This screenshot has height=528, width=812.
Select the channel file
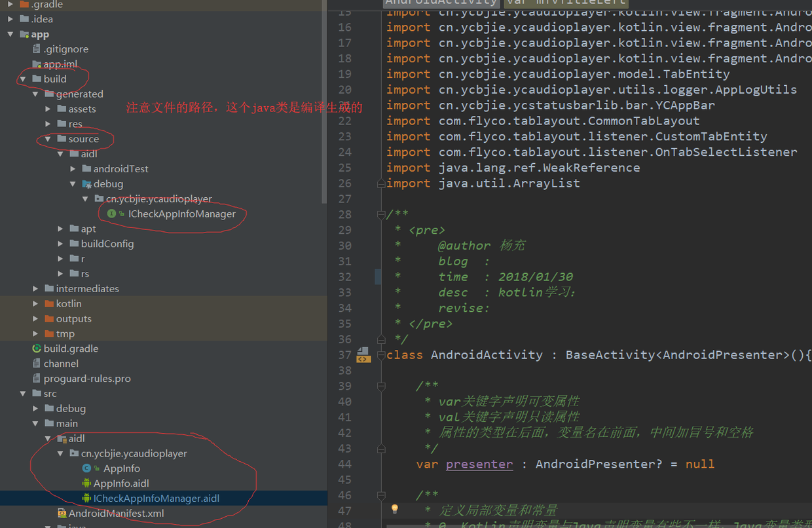61,364
